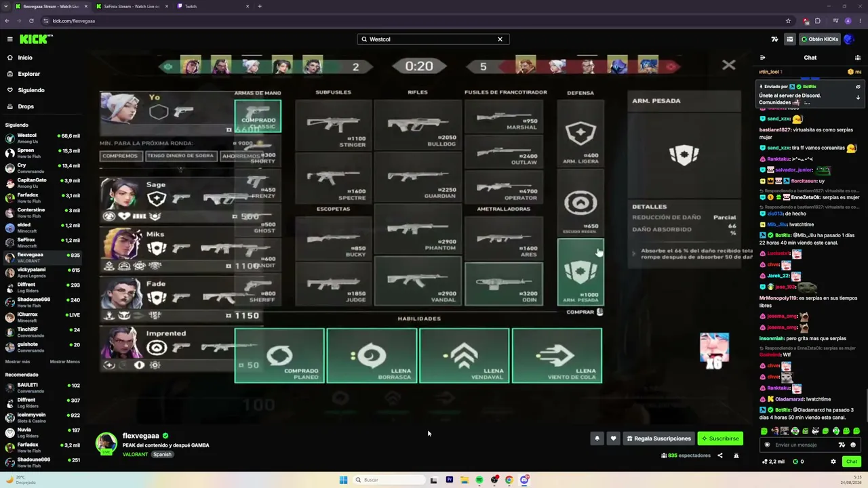Buy the Guardian rifle
868x488 pixels.
pyautogui.click(x=418, y=176)
